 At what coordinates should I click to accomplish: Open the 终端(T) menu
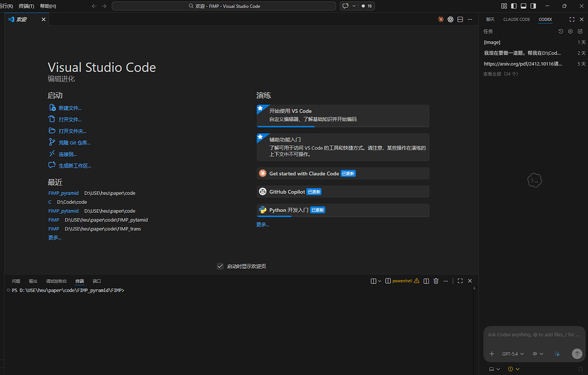[26, 6]
